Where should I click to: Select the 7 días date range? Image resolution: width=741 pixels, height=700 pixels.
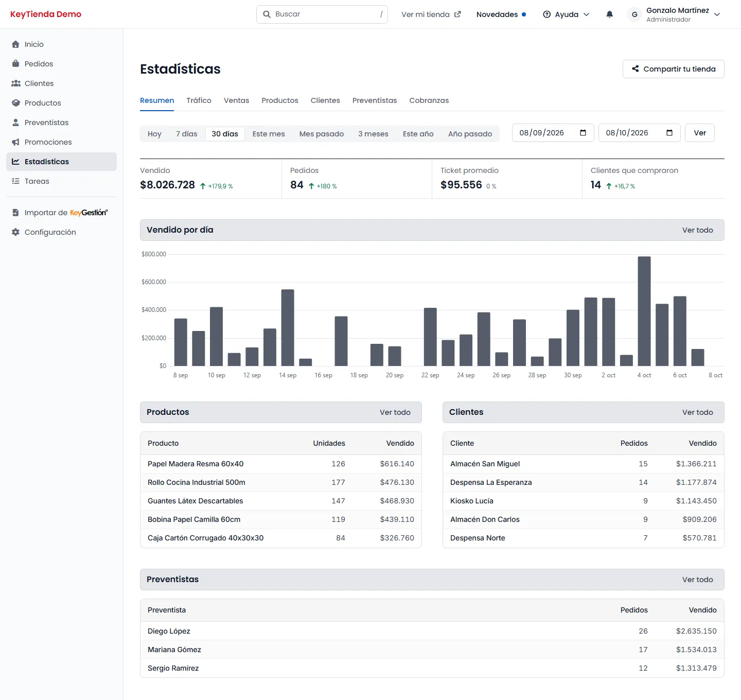click(187, 134)
